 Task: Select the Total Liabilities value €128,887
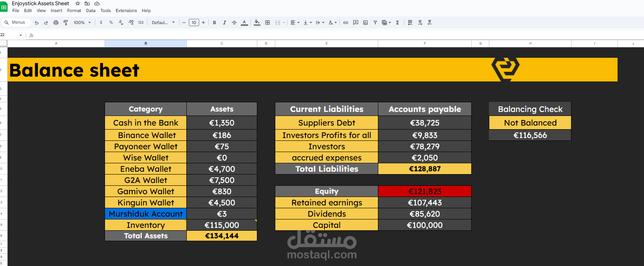coord(425,169)
